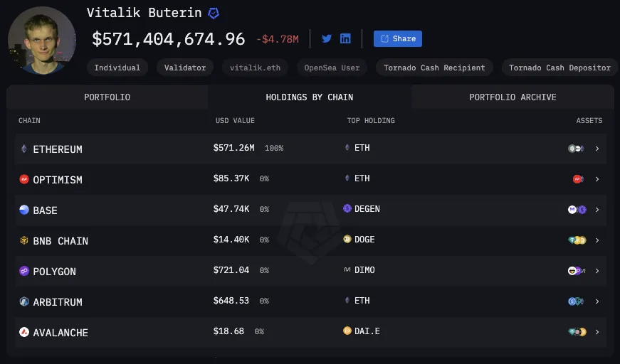Click the $571,404,674.96 total balance
The image size is (620, 364).
coord(169,39)
